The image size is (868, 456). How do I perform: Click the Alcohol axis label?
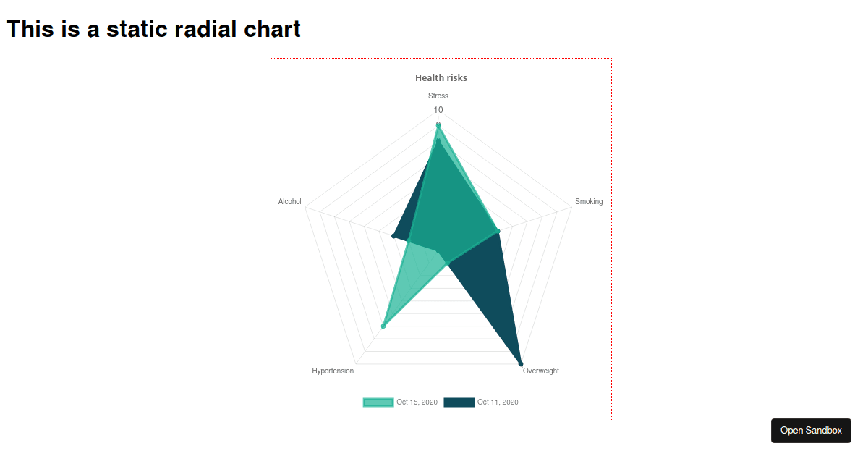(289, 201)
